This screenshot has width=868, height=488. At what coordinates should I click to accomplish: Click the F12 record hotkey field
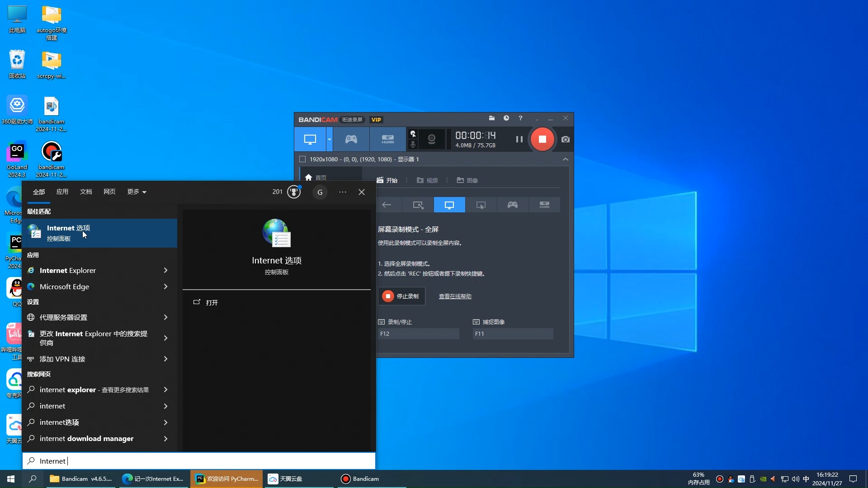419,333
